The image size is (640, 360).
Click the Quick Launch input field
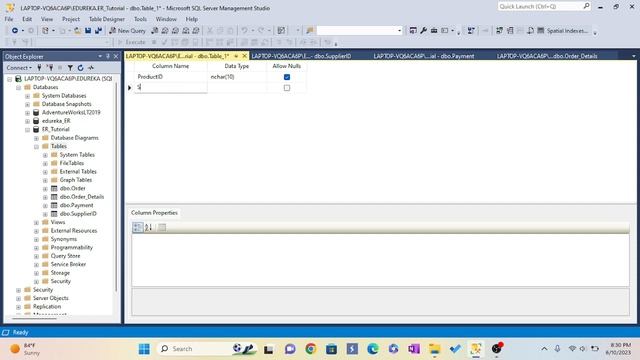click(540, 6)
